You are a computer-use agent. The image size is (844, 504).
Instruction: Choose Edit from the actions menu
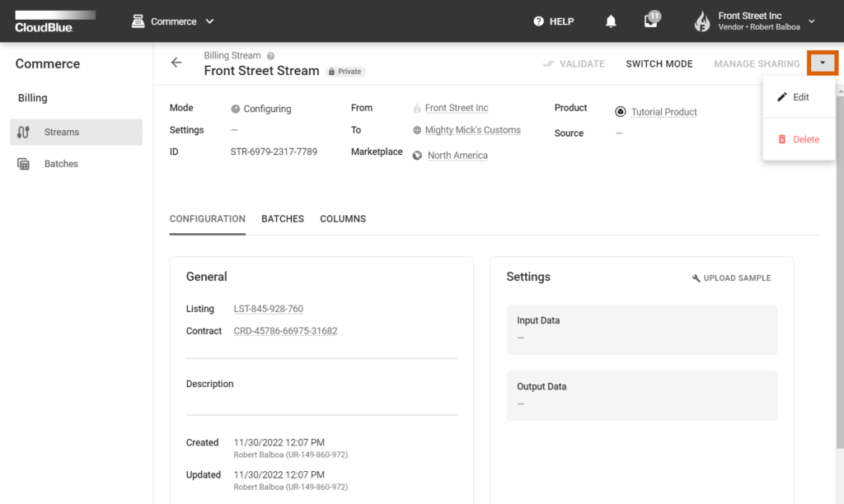coord(799,97)
